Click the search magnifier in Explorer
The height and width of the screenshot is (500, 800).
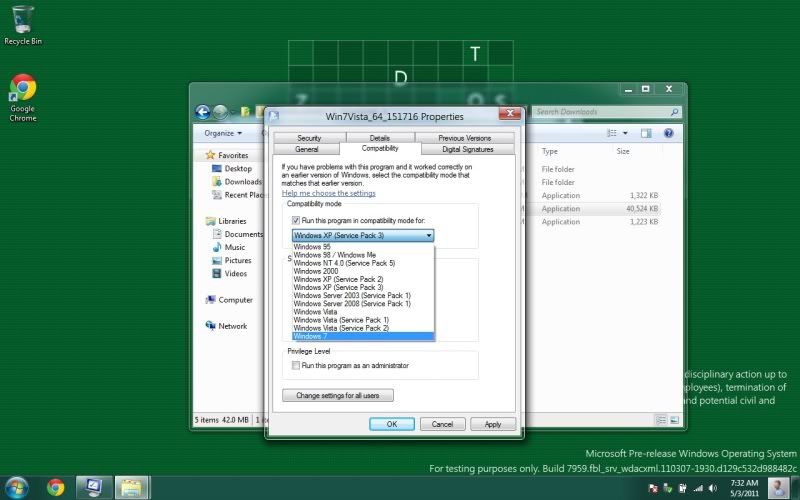(674, 112)
